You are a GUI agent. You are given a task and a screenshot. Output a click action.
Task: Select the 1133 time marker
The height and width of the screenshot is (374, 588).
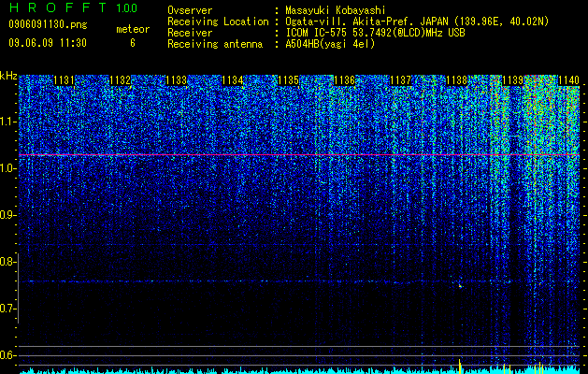coord(177,80)
